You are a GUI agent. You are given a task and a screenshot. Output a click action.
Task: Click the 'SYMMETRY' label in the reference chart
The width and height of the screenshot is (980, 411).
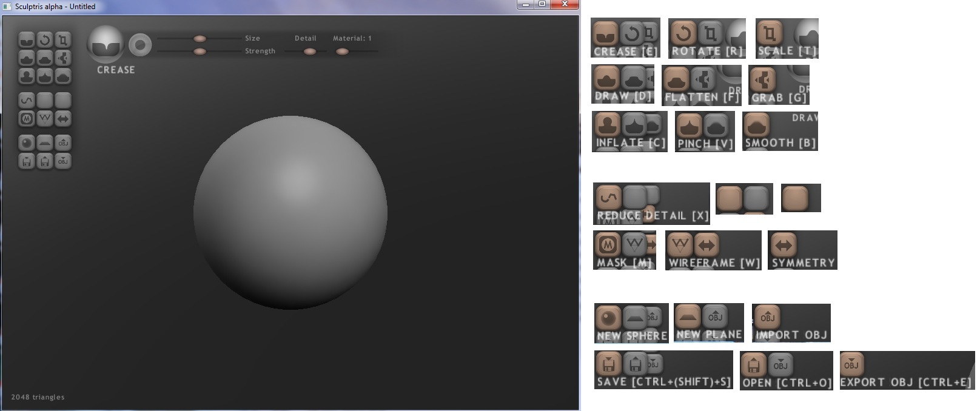click(804, 263)
